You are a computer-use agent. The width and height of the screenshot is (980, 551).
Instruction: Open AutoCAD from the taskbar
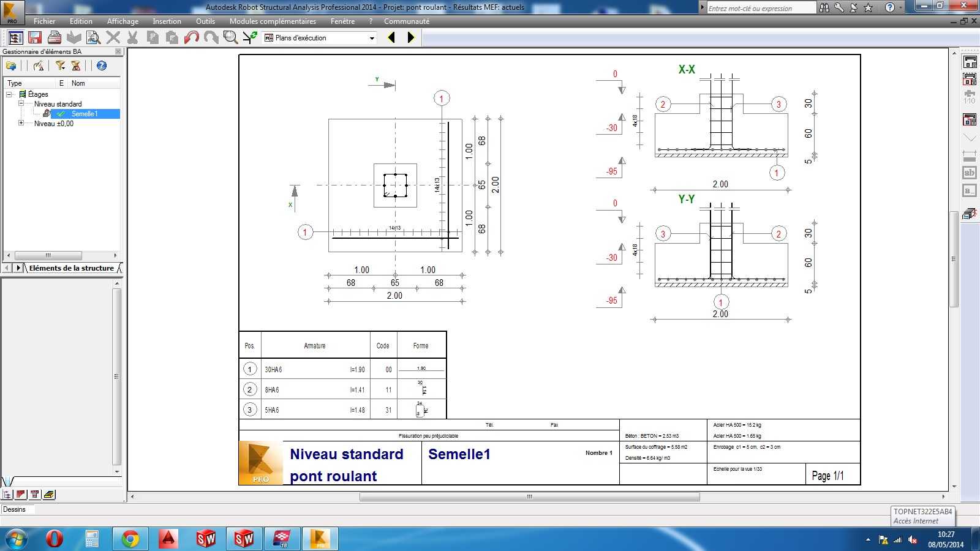tap(168, 539)
